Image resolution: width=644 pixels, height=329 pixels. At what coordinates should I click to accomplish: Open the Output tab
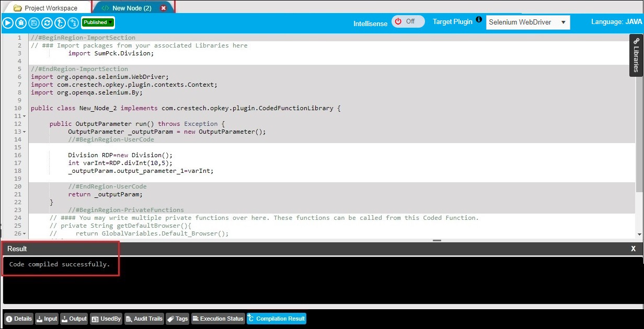pyautogui.click(x=74, y=319)
